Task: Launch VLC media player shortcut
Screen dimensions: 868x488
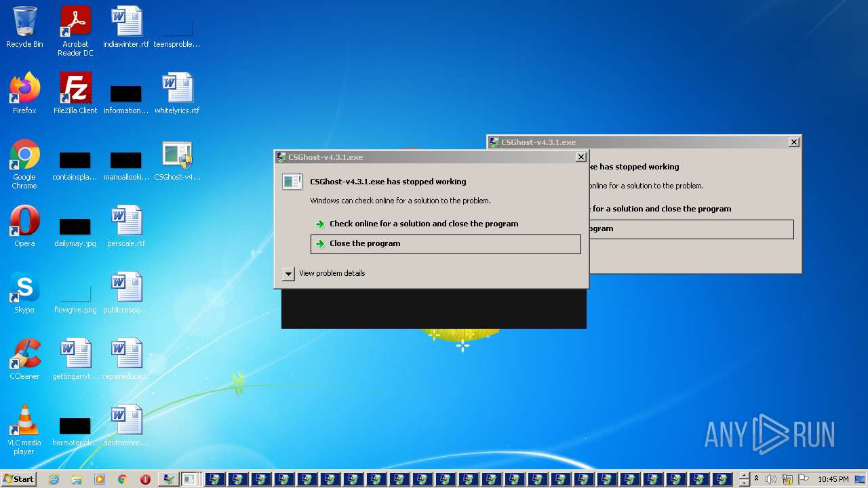Action: (x=24, y=430)
